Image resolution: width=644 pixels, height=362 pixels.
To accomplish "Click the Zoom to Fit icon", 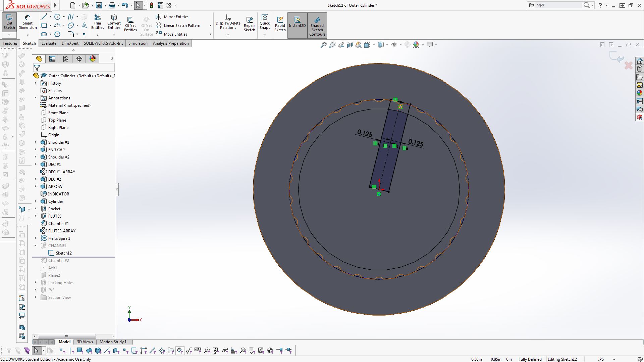I will (323, 45).
